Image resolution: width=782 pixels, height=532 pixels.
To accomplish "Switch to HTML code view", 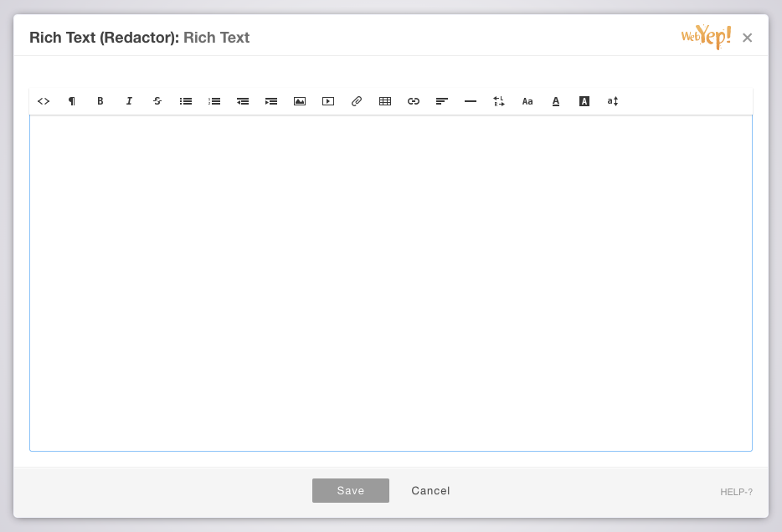I will [x=44, y=101].
